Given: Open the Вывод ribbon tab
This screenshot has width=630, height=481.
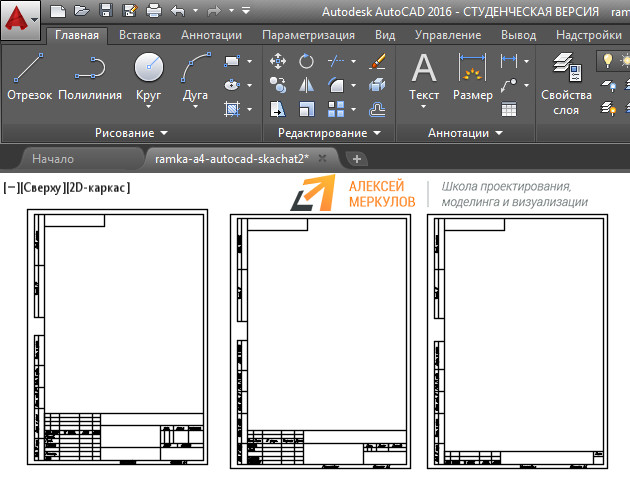Looking at the screenshot, I should coord(518,35).
